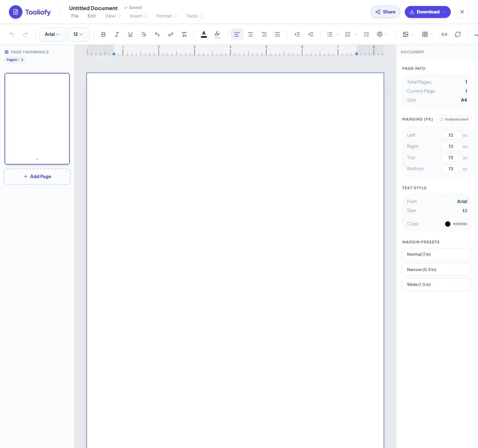Apply the Narrow (0.5 in) margin preset
Viewport: 478px width, 448px height.
437,270
